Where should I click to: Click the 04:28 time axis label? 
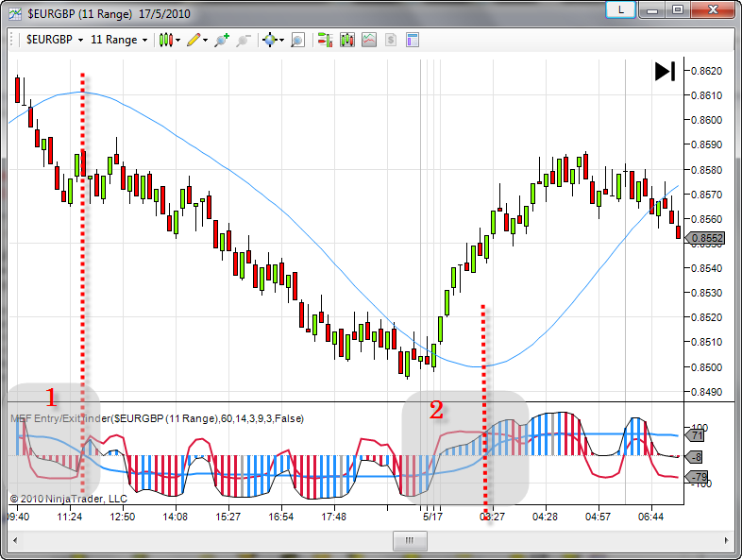(x=545, y=517)
